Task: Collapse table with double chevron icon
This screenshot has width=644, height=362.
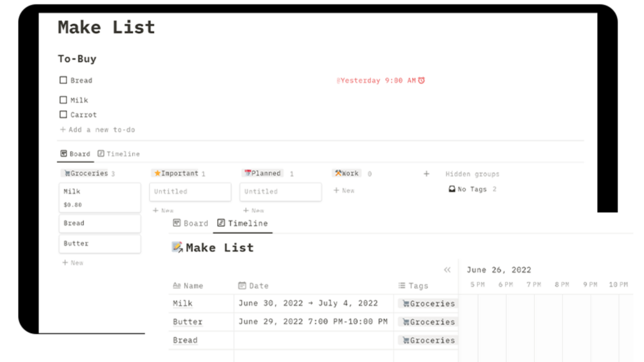Action: pyautogui.click(x=447, y=270)
